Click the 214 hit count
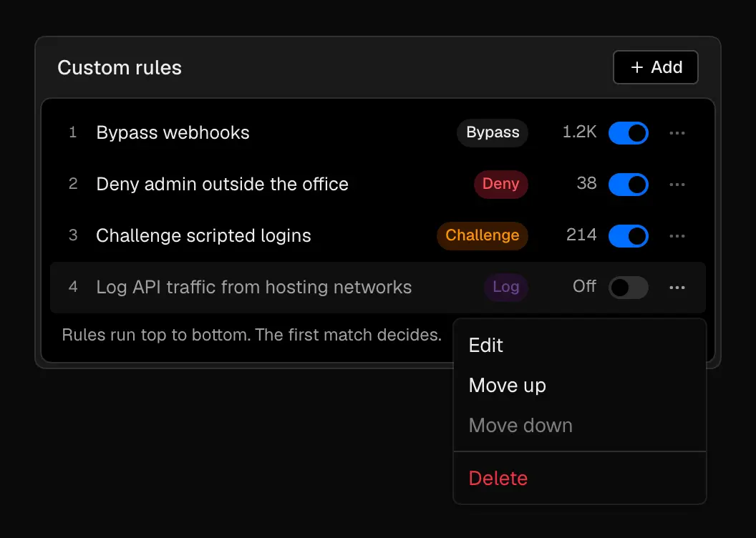The height and width of the screenshot is (538, 756). 581,235
